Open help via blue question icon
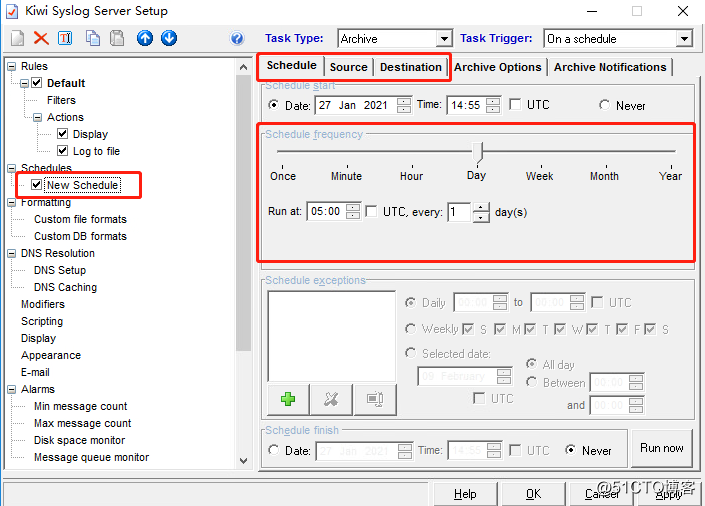Viewport: 705px width, 506px height. point(237,39)
